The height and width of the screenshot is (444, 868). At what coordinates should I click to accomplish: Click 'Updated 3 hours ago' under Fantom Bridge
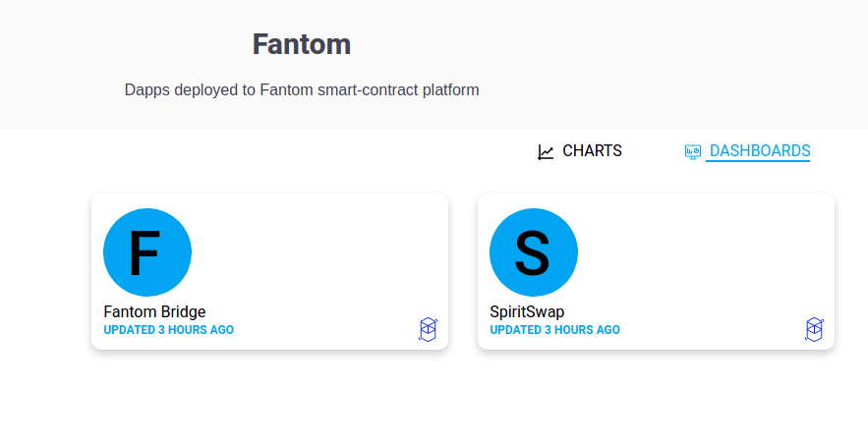click(x=169, y=330)
